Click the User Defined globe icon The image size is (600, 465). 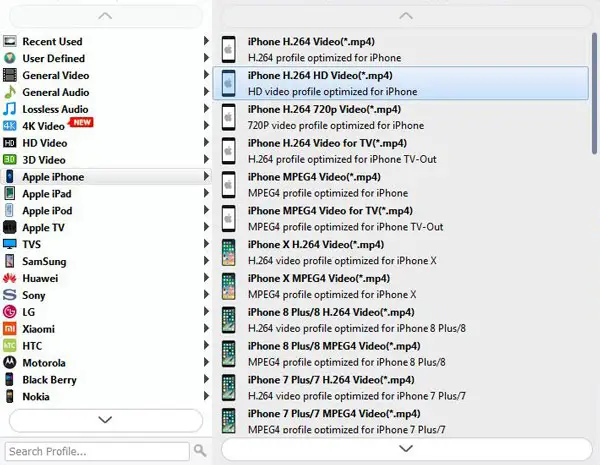(10, 58)
